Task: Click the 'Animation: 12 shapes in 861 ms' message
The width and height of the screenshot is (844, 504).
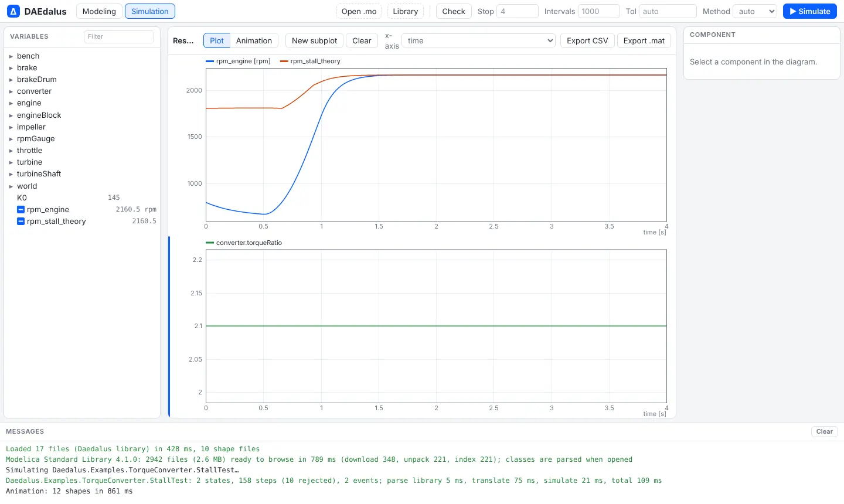Action: pos(69,491)
